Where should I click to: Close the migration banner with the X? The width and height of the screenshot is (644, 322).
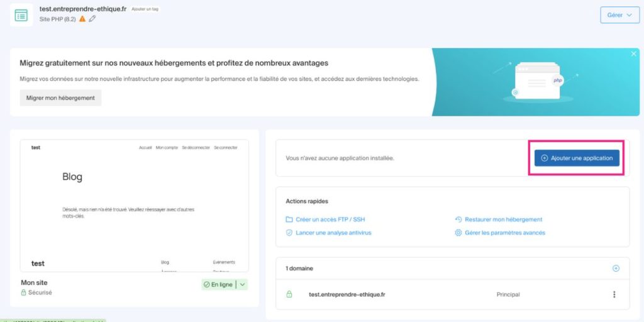tap(634, 54)
